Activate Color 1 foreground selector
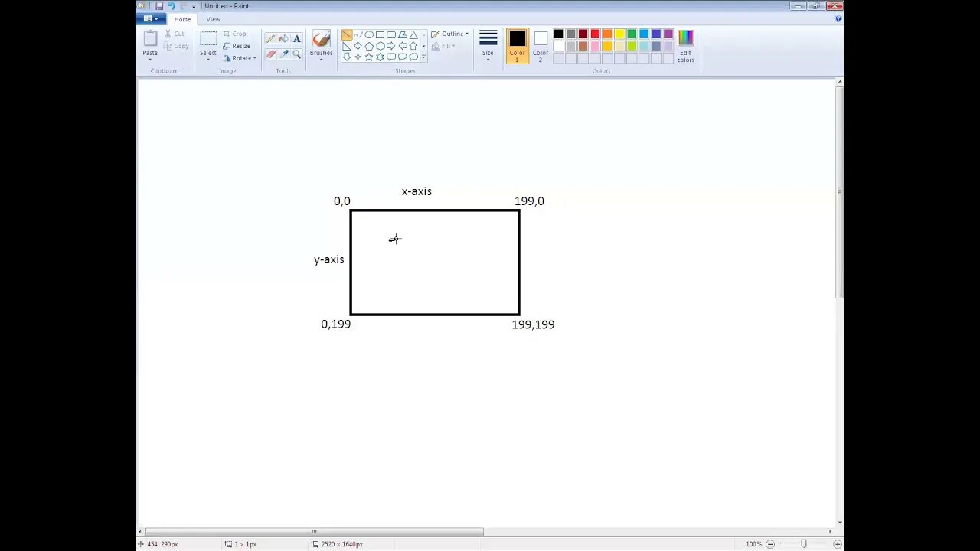Screen dimensions: 980x551 (518, 45)
